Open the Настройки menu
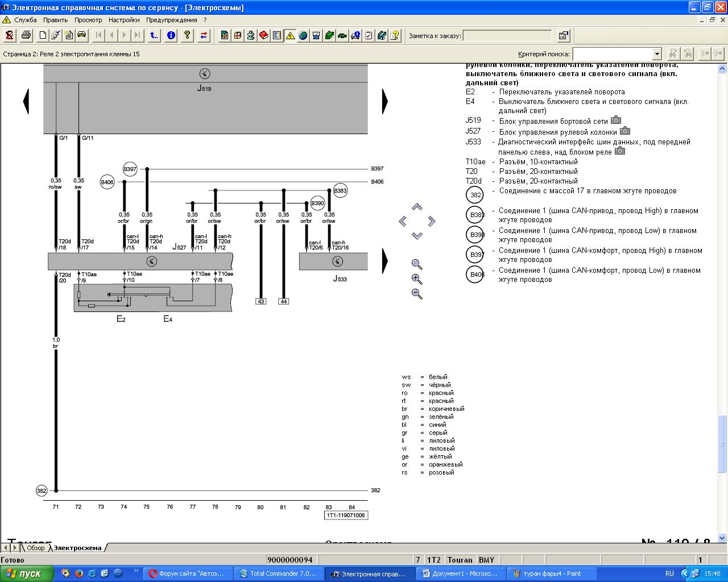Screen dimensions: 728x582 124,20
